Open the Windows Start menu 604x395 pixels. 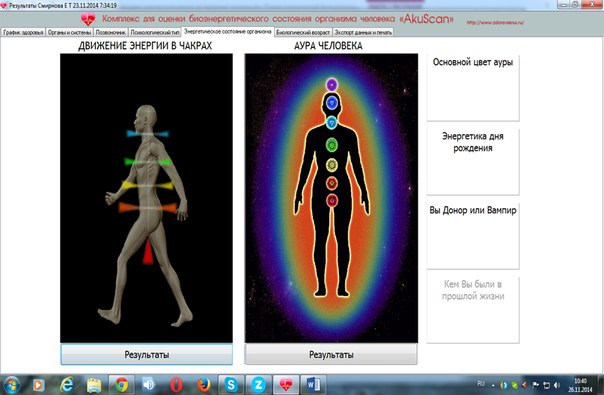click(11, 385)
